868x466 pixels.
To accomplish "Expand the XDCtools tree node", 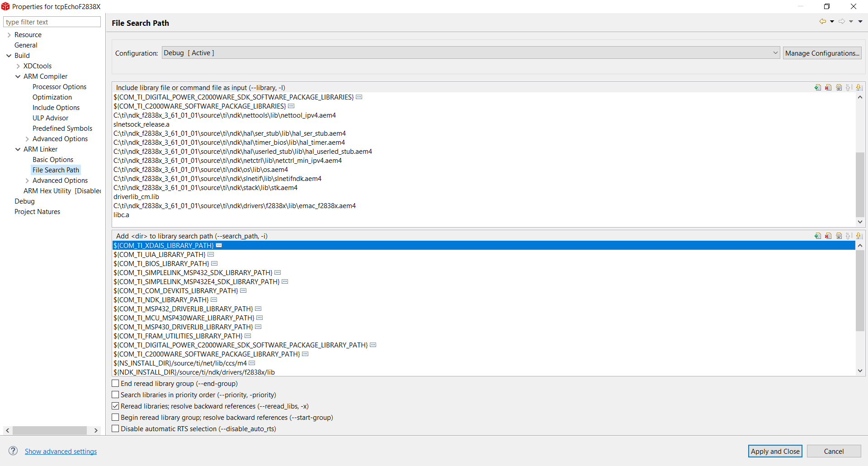I will (18, 66).
